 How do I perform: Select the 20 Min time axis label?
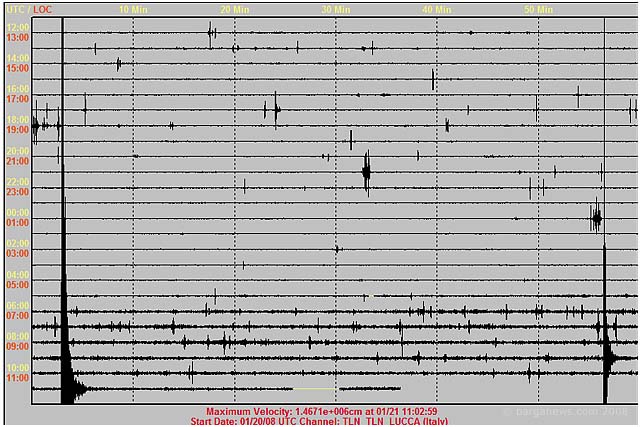(234, 9)
